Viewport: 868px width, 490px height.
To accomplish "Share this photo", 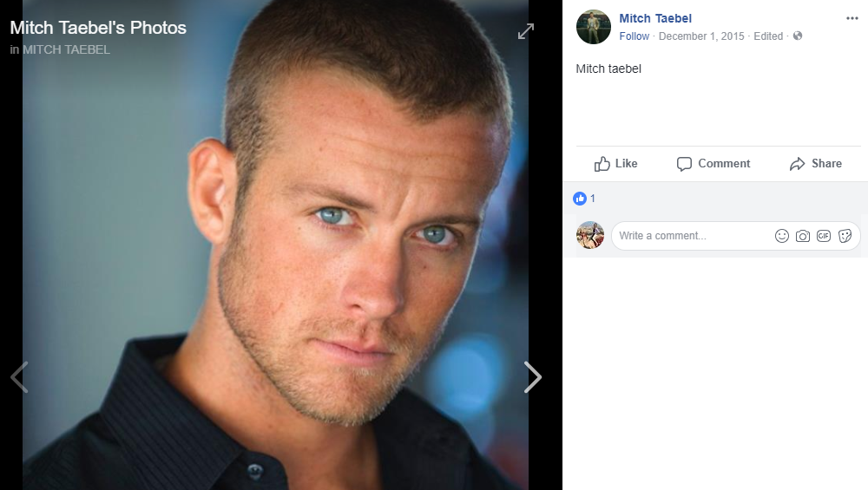I will point(816,164).
